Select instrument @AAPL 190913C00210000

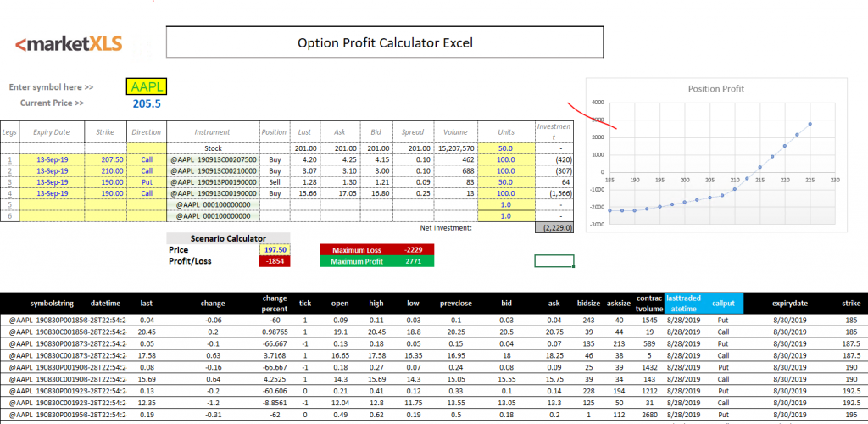pyautogui.click(x=213, y=170)
